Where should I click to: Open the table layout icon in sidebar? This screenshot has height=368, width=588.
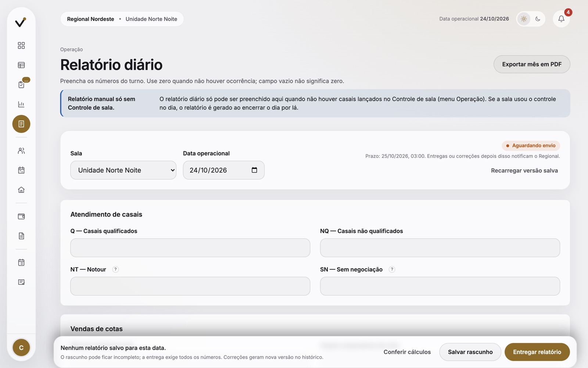coord(21,65)
